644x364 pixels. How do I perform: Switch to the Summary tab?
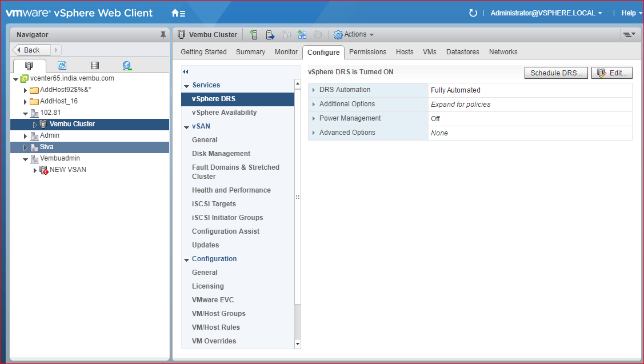(x=250, y=52)
